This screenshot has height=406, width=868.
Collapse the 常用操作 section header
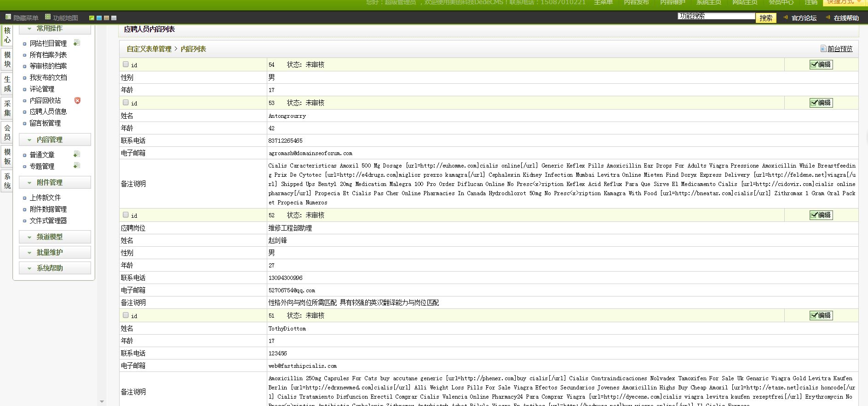(x=55, y=29)
